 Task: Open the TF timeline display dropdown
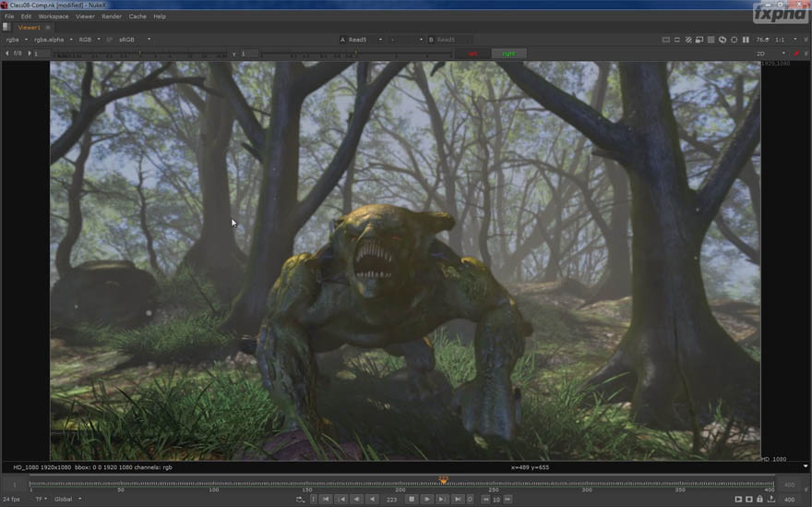point(41,500)
